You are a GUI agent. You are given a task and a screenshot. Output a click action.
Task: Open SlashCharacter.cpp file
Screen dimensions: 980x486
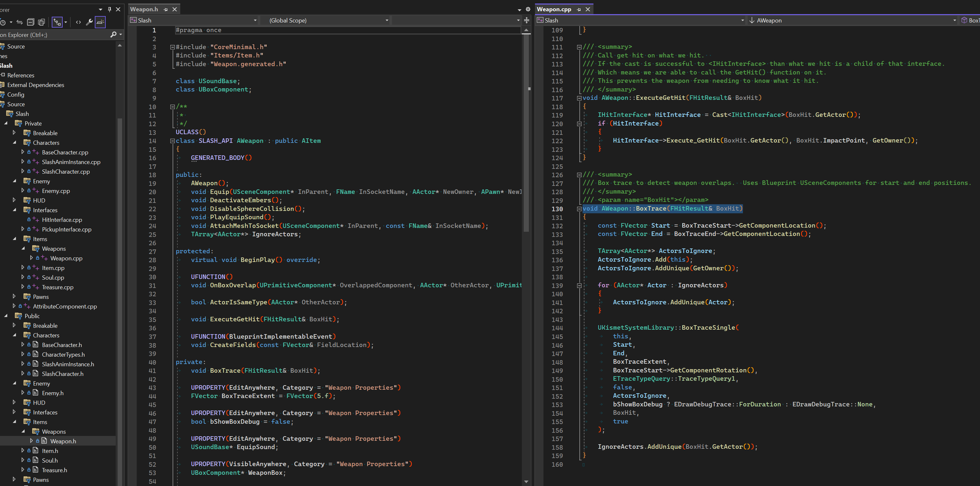[x=66, y=172]
